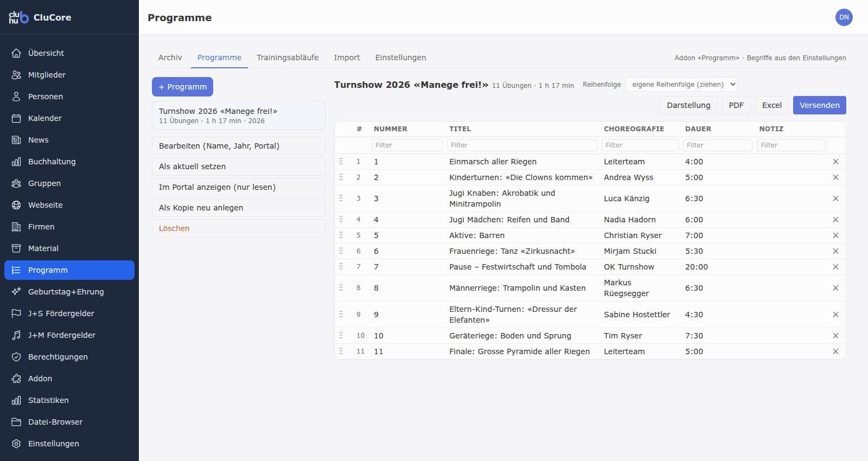Remove the Pause – Festwirtschaft und Tombola row

coord(835,267)
